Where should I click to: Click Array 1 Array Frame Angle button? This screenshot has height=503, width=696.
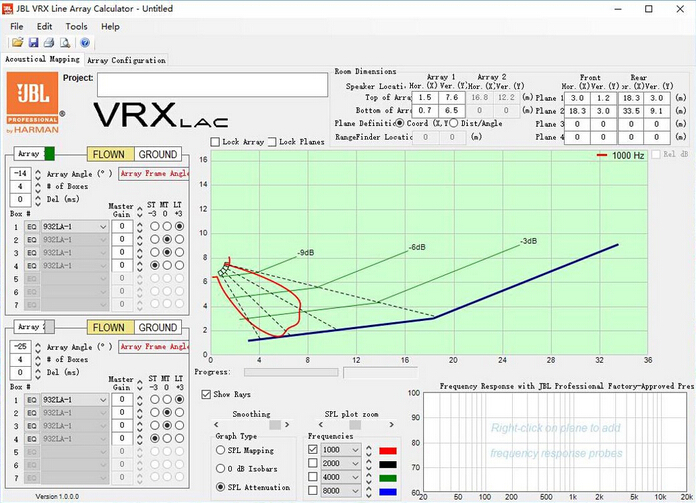click(x=154, y=174)
